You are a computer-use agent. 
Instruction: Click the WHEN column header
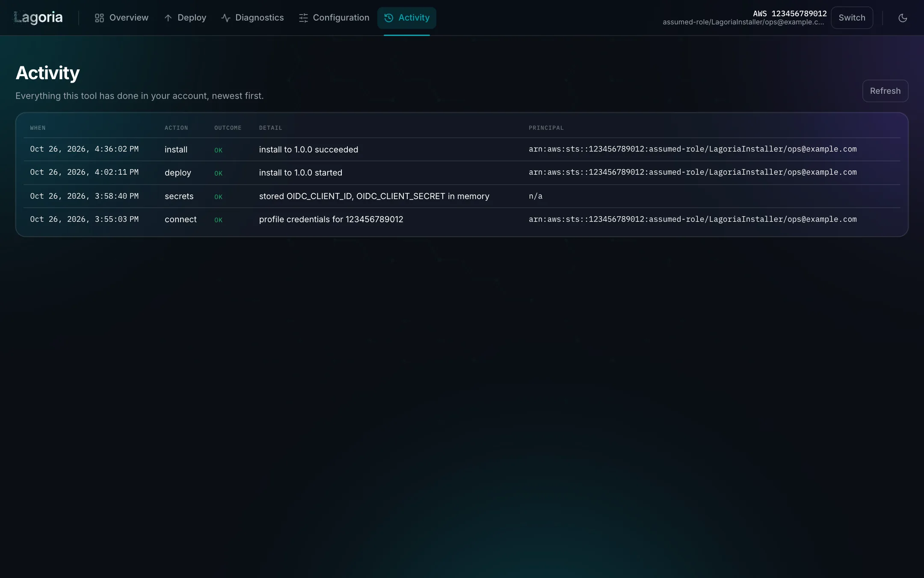coord(38,128)
